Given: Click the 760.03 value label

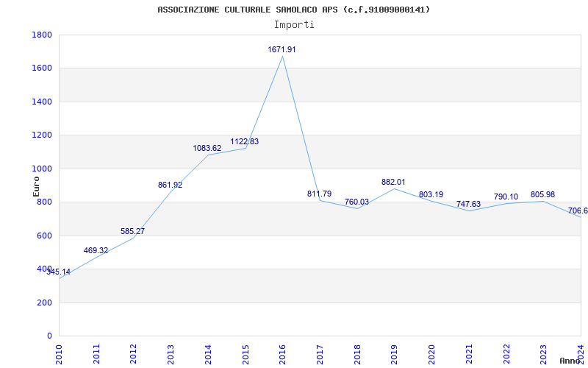Looking at the screenshot, I should coord(356,202).
